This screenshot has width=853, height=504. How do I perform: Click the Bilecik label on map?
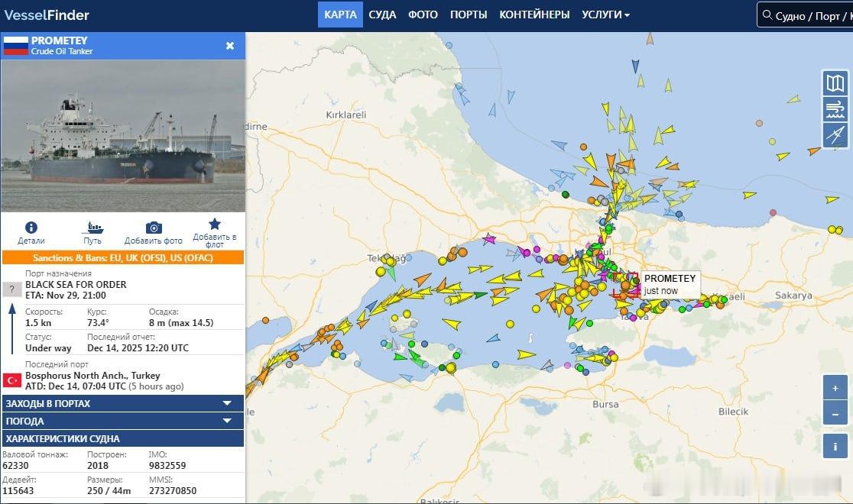[x=733, y=412]
